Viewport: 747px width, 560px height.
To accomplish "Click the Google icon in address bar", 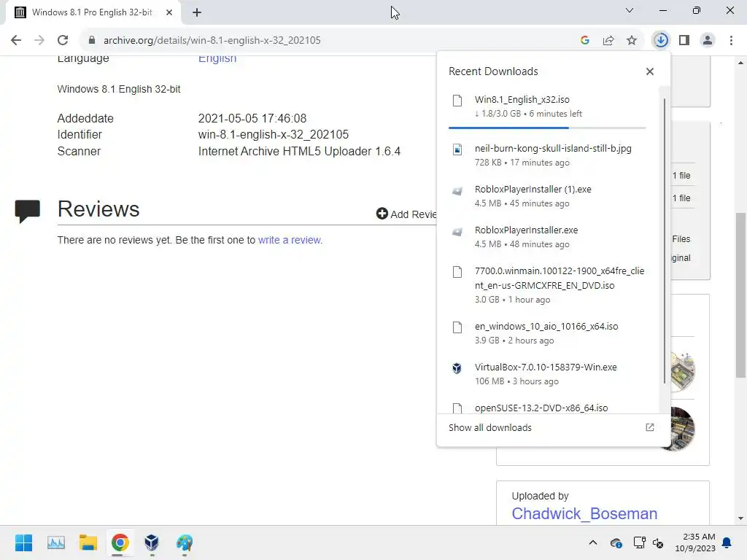I will [585, 41].
